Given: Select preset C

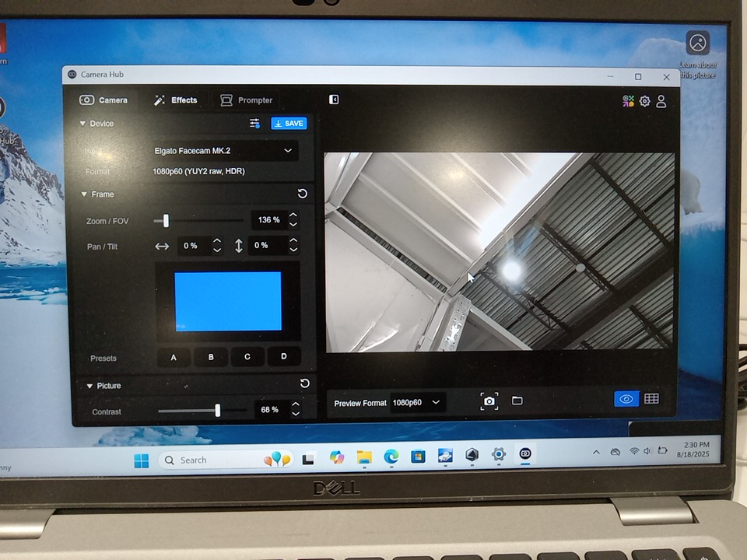Looking at the screenshot, I should pos(247,357).
